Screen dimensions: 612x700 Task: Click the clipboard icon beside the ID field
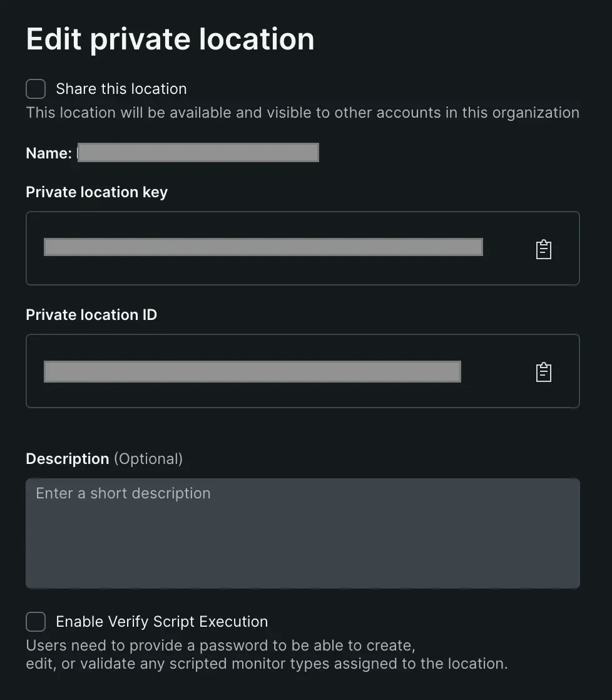[543, 371]
